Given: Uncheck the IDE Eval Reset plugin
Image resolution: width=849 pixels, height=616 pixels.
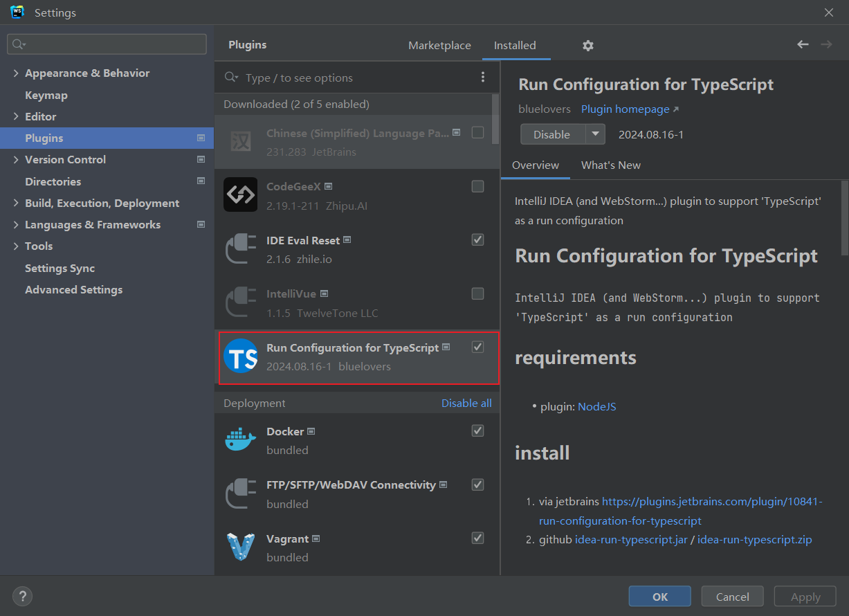Looking at the screenshot, I should click(477, 239).
